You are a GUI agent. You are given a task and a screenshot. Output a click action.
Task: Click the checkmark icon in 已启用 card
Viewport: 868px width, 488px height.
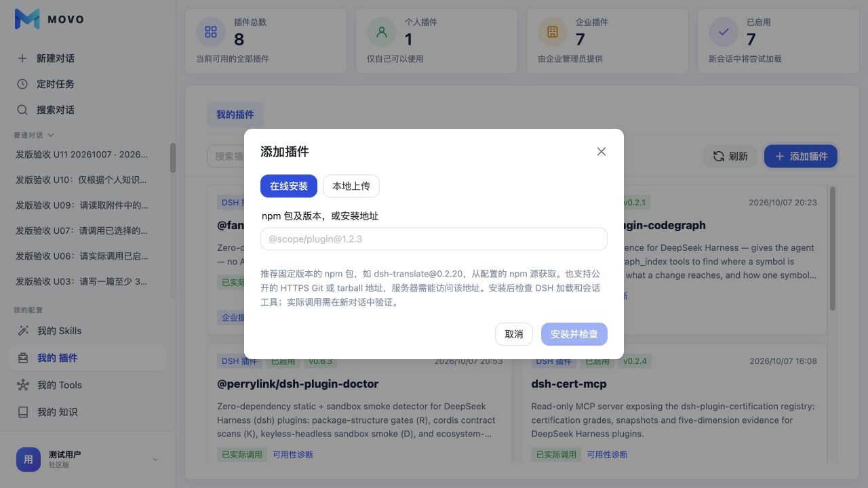[724, 32]
